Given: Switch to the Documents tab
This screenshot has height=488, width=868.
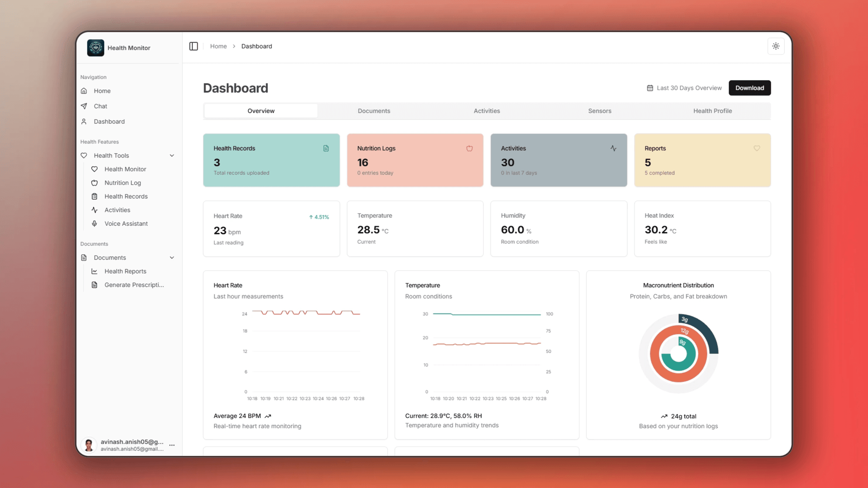Looking at the screenshot, I should point(374,111).
